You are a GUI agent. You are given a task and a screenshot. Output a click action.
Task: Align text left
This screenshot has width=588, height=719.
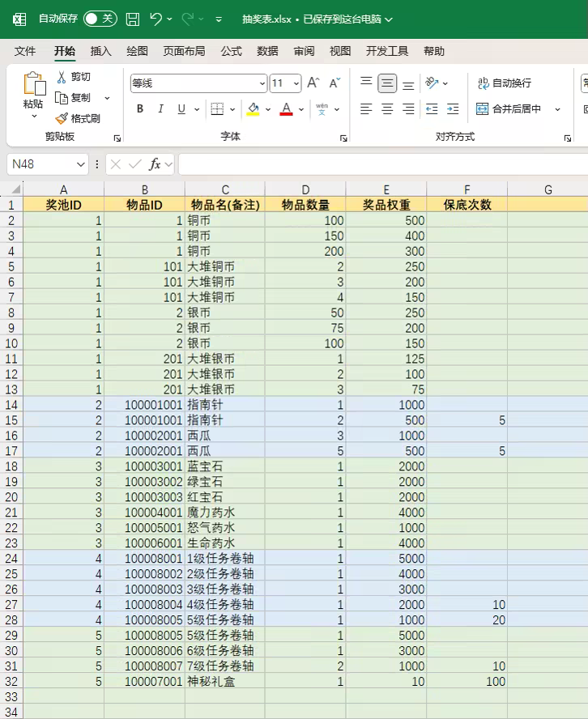(x=366, y=109)
